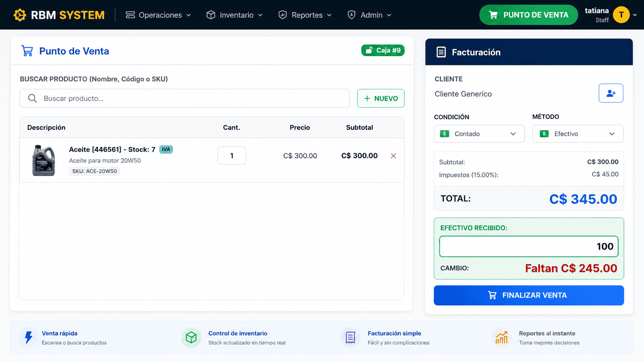Click the Control de inventario box icon
The image size is (644, 362).
point(191,337)
